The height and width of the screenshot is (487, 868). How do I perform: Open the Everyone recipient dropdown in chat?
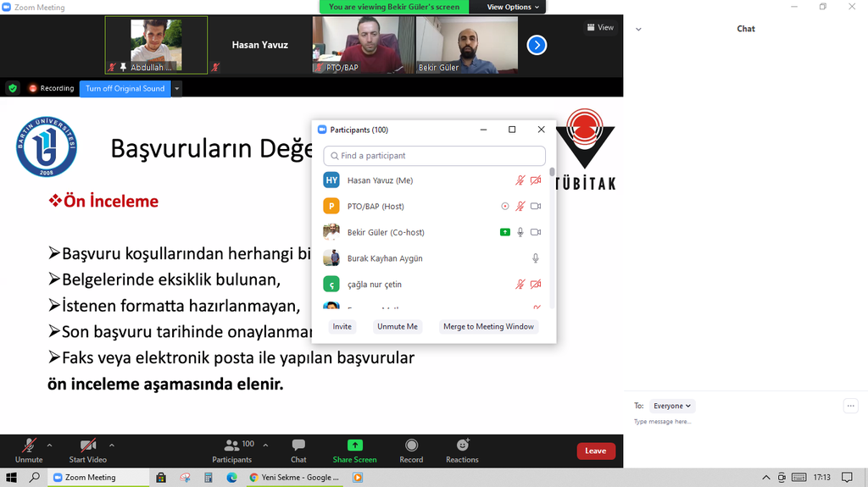click(x=673, y=406)
